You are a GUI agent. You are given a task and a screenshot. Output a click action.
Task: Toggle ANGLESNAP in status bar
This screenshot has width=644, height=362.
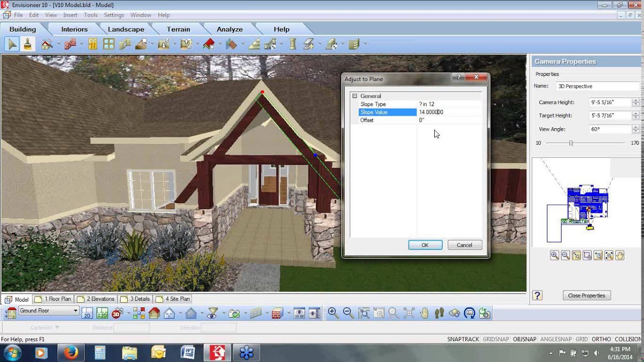(x=556, y=339)
